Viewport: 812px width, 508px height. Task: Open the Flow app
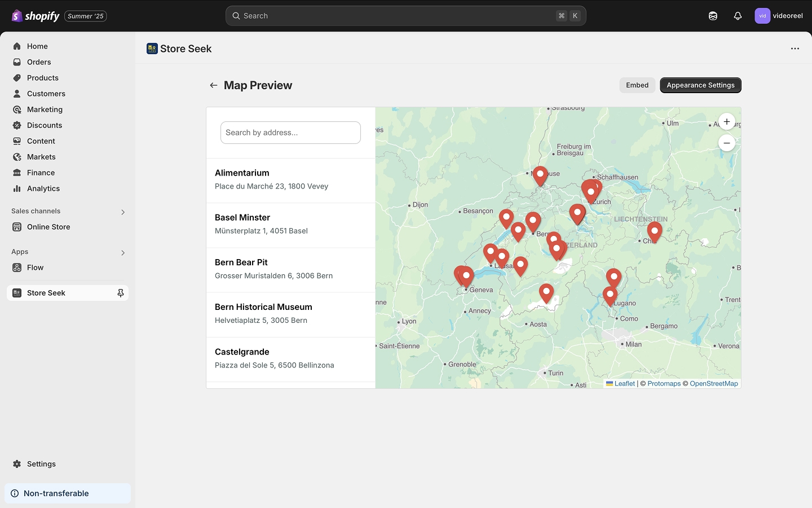[x=36, y=268]
